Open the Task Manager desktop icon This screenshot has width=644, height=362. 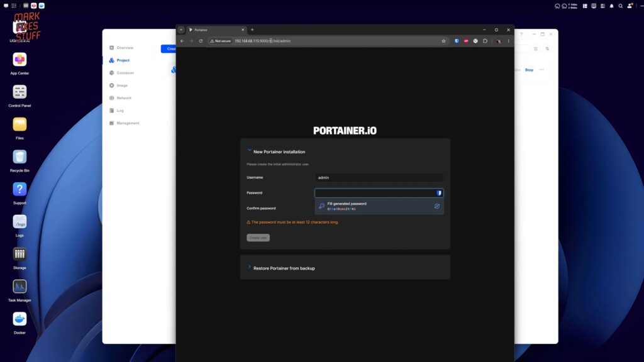[19, 287]
